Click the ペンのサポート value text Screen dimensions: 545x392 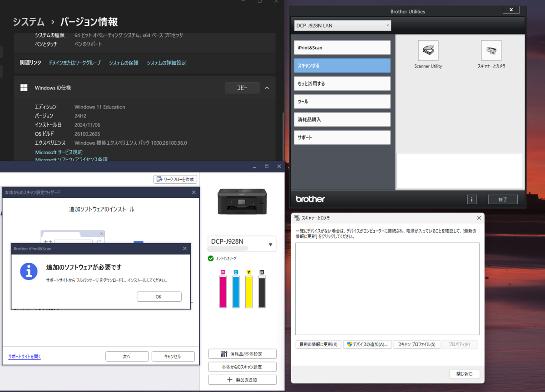[x=88, y=44]
